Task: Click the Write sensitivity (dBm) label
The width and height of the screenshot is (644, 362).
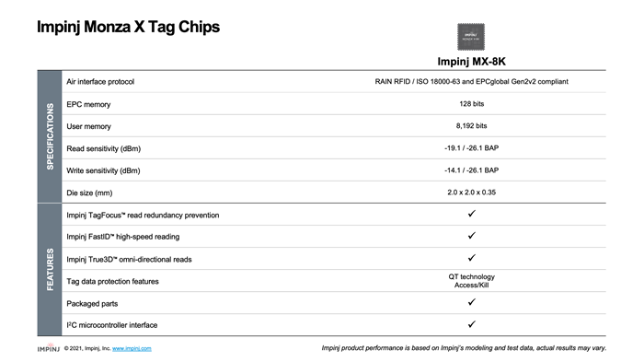Action: click(x=103, y=170)
